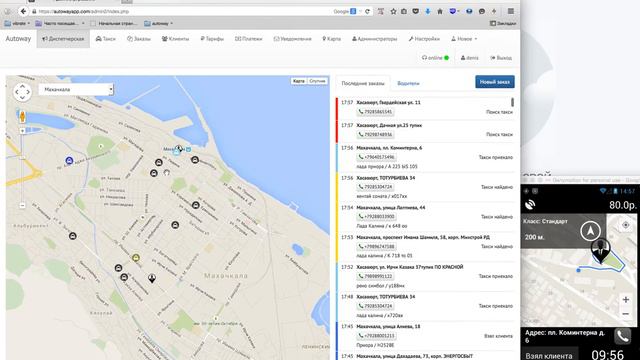640x360 pixels.
Task: Open the Часто посещаемые bookmarks folder
Action: pos(60,23)
